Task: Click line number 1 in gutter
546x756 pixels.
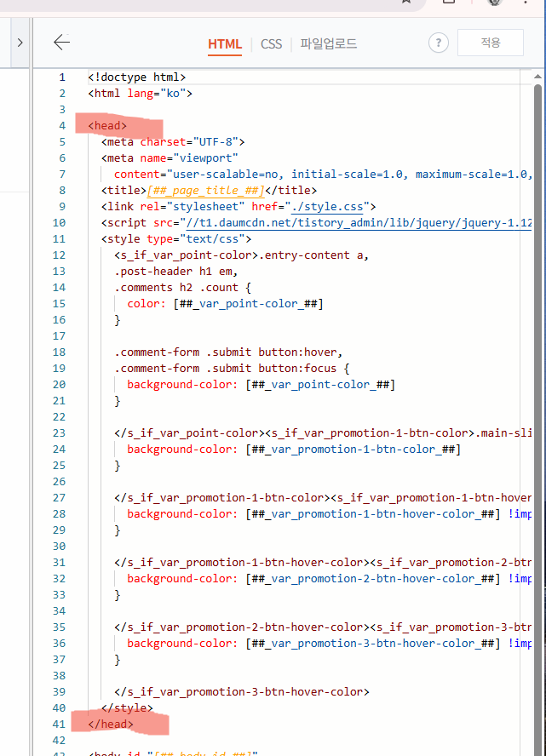Action: [x=61, y=77]
